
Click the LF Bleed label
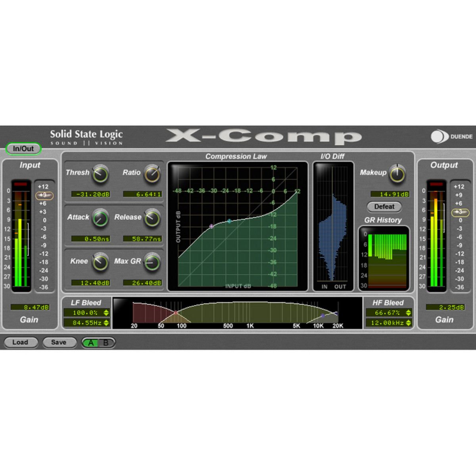coord(86,303)
